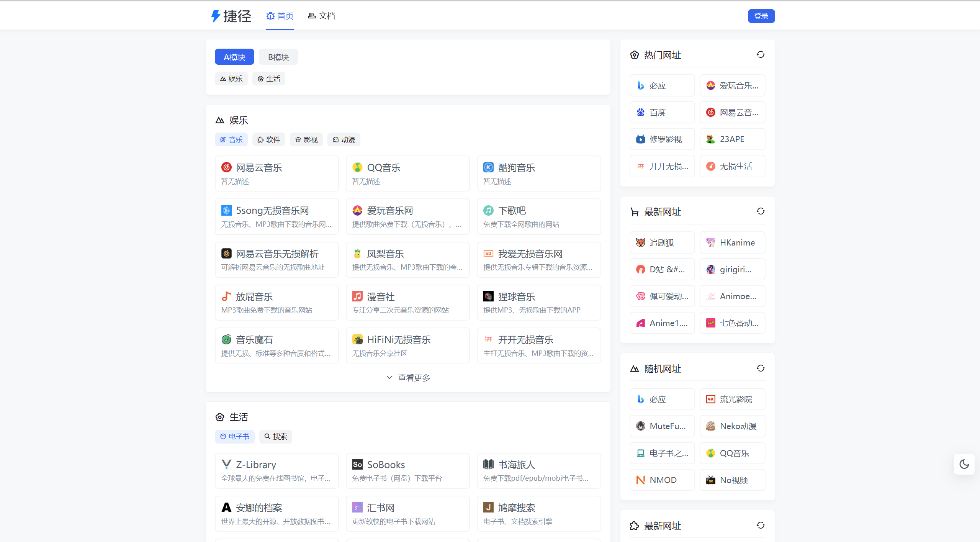Click the 下歌吧 card icon
This screenshot has width=980, height=542.
click(488, 210)
